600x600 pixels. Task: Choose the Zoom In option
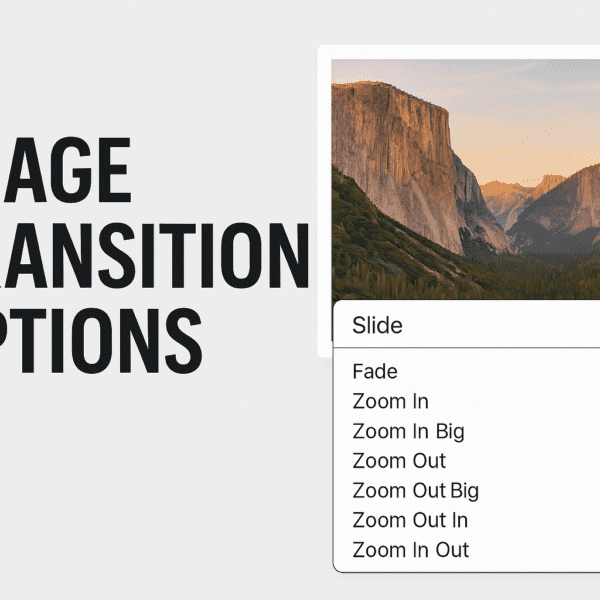(x=390, y=401)
